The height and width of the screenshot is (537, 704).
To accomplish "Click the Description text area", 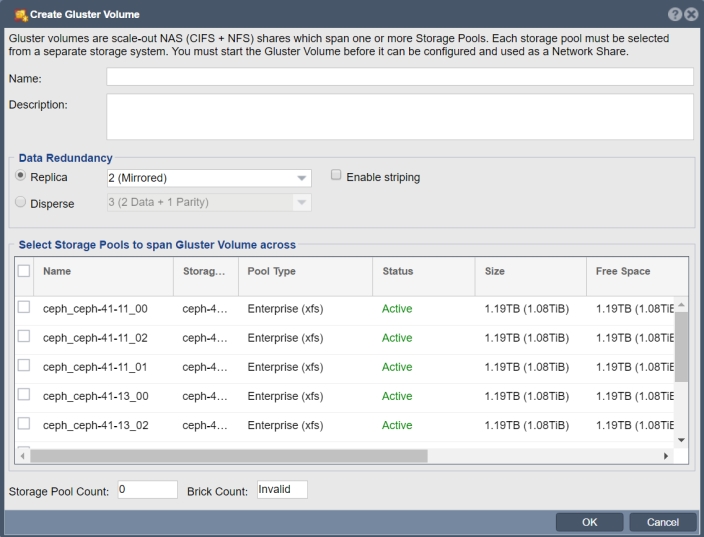I will [400, 117].
